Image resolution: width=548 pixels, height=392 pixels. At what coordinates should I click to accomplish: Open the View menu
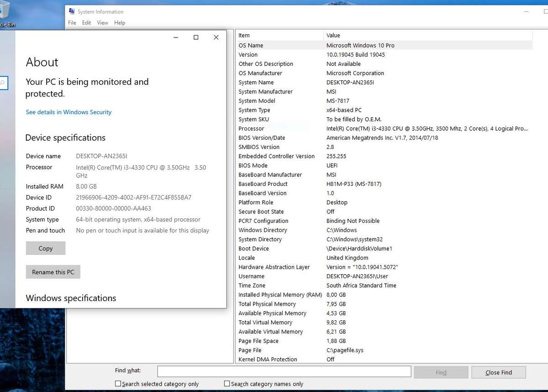coord(103,23)
